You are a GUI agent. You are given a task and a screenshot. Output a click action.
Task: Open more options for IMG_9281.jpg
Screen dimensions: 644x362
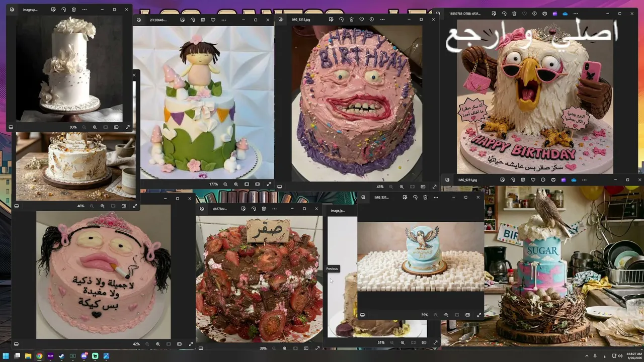pyautogui.click(x=584, y=179)
